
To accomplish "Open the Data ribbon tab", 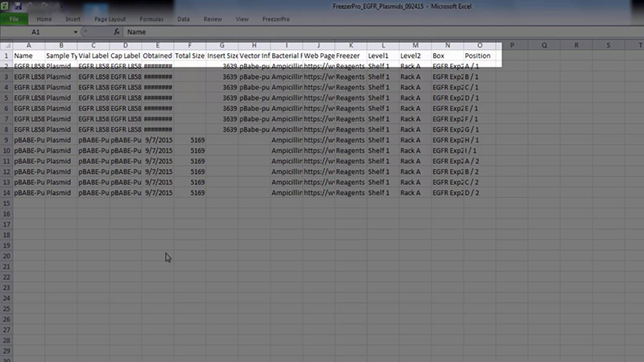I will tap(184, 19).
